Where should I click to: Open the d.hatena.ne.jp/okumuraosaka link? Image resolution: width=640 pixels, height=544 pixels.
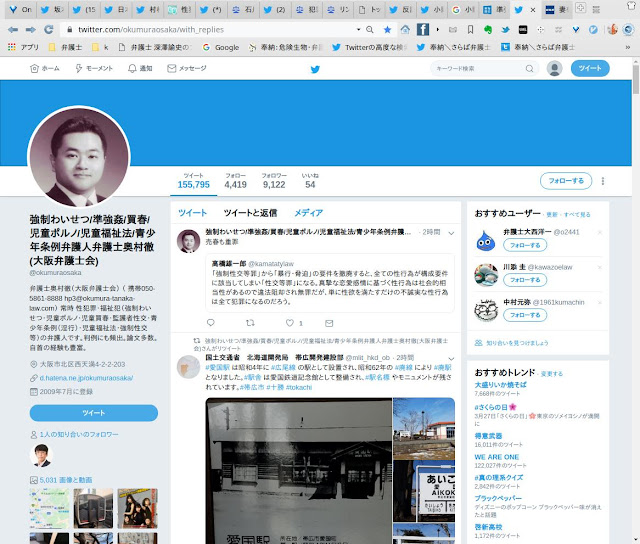(86, 378)
